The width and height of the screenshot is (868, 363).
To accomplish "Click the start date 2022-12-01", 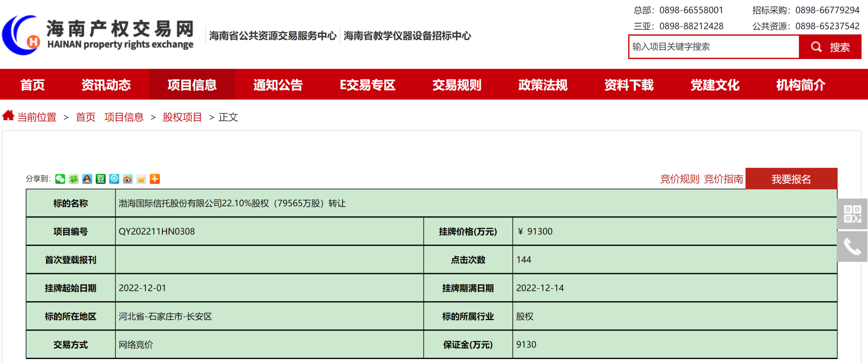I will [142, 288].
